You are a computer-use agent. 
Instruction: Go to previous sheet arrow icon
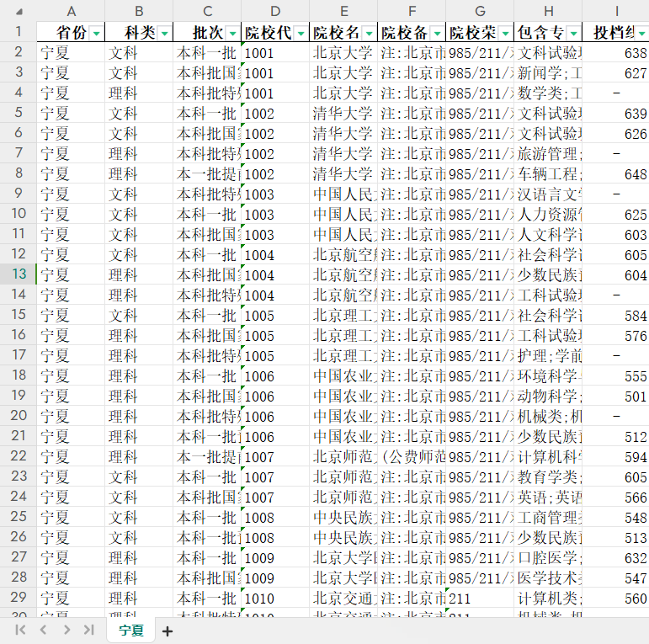coord(43,630)
